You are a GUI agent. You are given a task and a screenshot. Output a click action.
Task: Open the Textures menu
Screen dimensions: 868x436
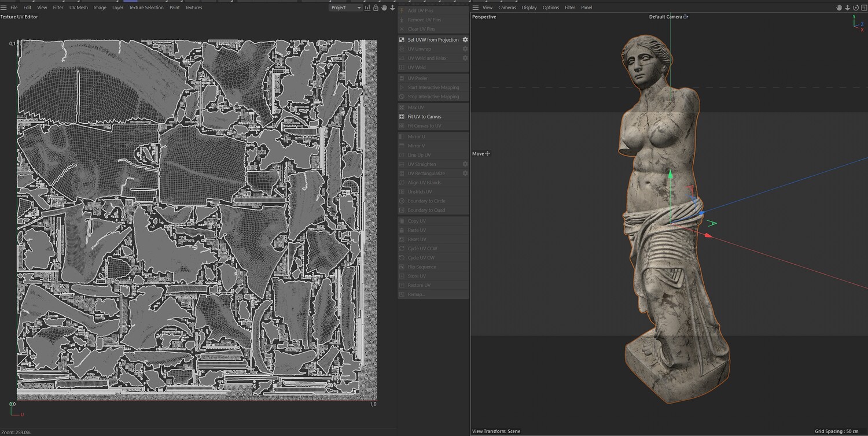click(194, 8)
